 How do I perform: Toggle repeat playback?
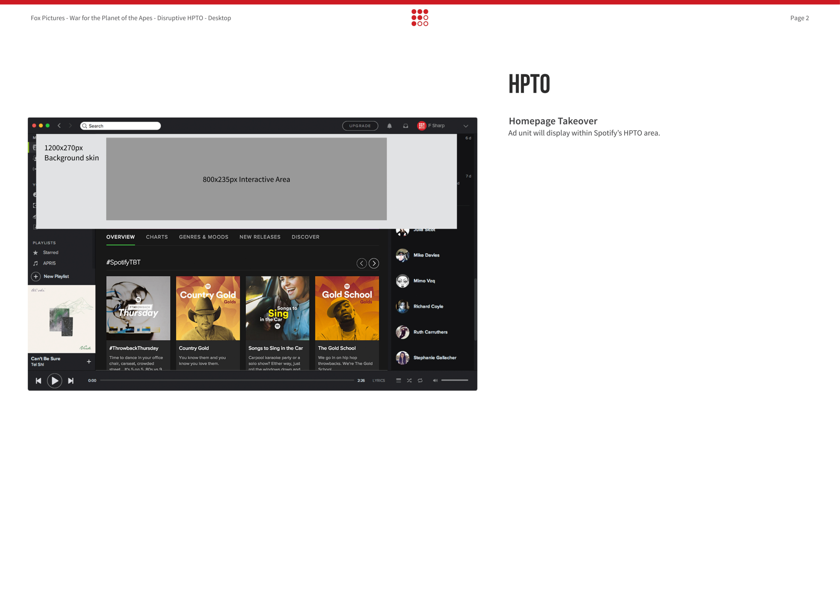pyautogui.click(x=420, y=381)
